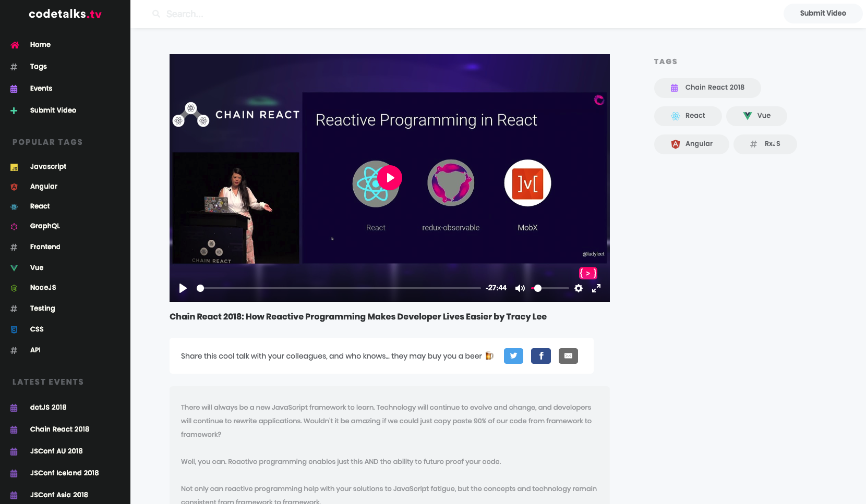Click the video title text about Tracy Lee
This screenshot has width=866, height=504.
tap(358, 317)
